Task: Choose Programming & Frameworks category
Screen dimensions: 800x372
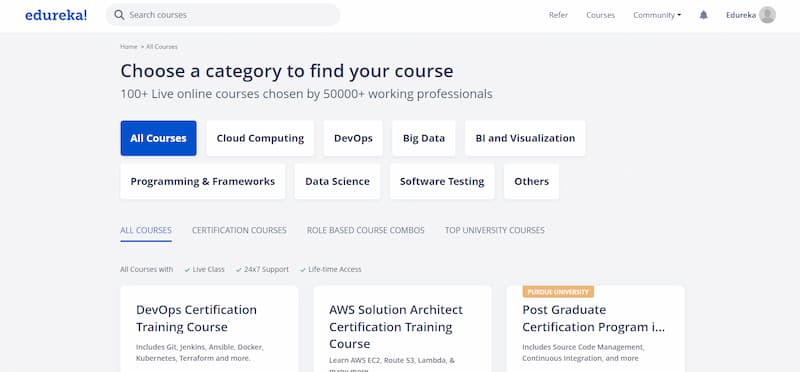Action: coord(203,182)
